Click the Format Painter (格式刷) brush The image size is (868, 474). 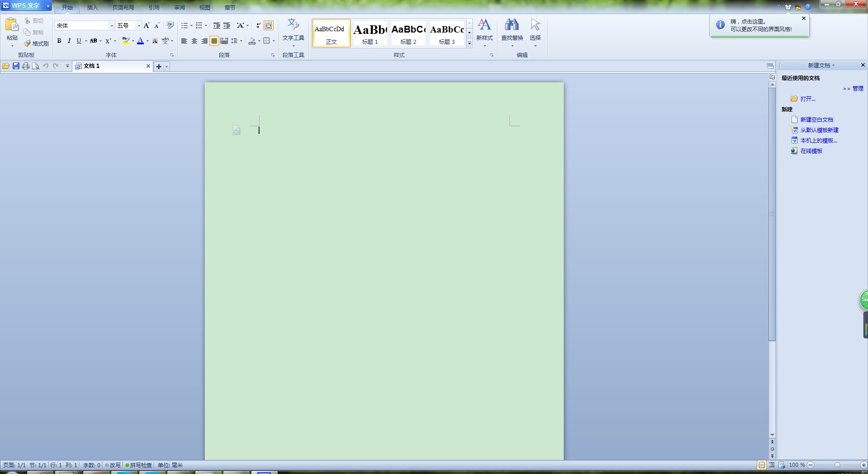37,43
